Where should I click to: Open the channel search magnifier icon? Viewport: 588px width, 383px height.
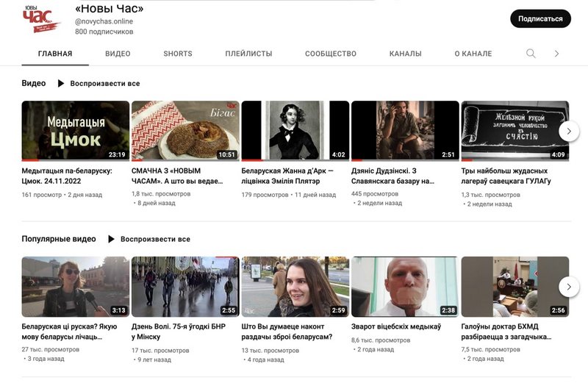click(x=531, y=54)
